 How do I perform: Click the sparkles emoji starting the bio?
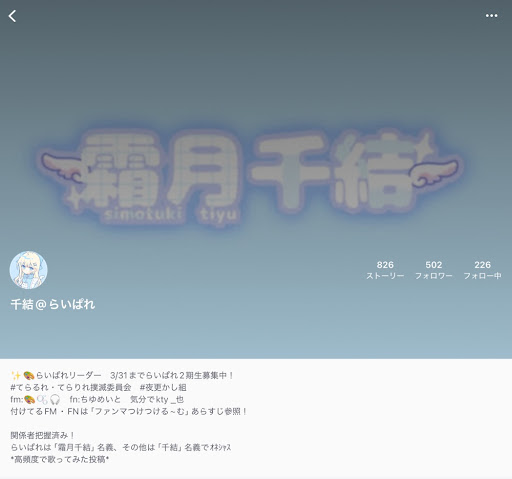16,376
